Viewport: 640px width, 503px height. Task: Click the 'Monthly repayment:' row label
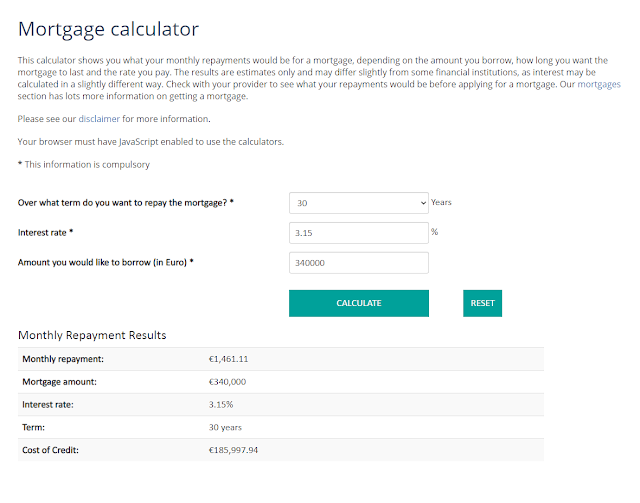[x=63, y=359]
